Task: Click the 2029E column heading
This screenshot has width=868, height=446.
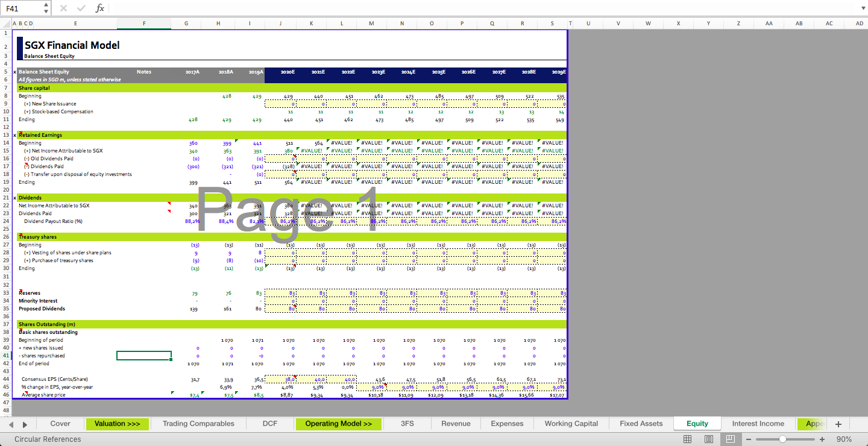Action: click(x=558, y=72)
